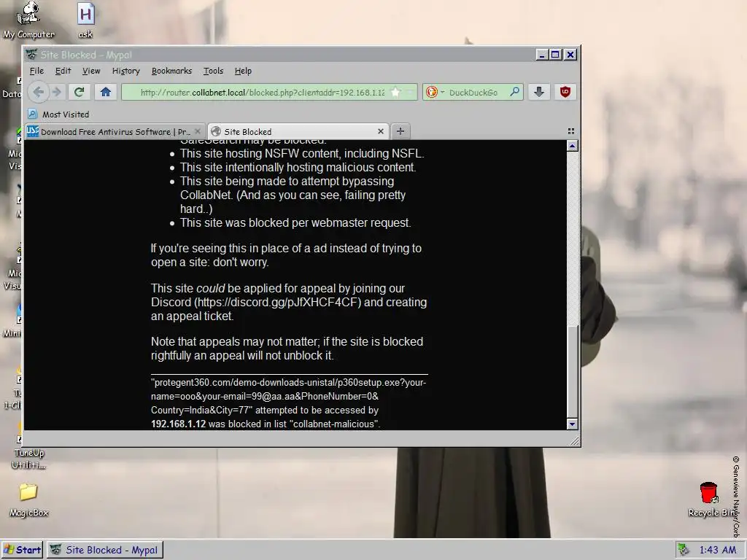Image resolution: width=747 pixels, height=560 pixels.
Task: Maximize the Mypal window
Action: (555, 55)
